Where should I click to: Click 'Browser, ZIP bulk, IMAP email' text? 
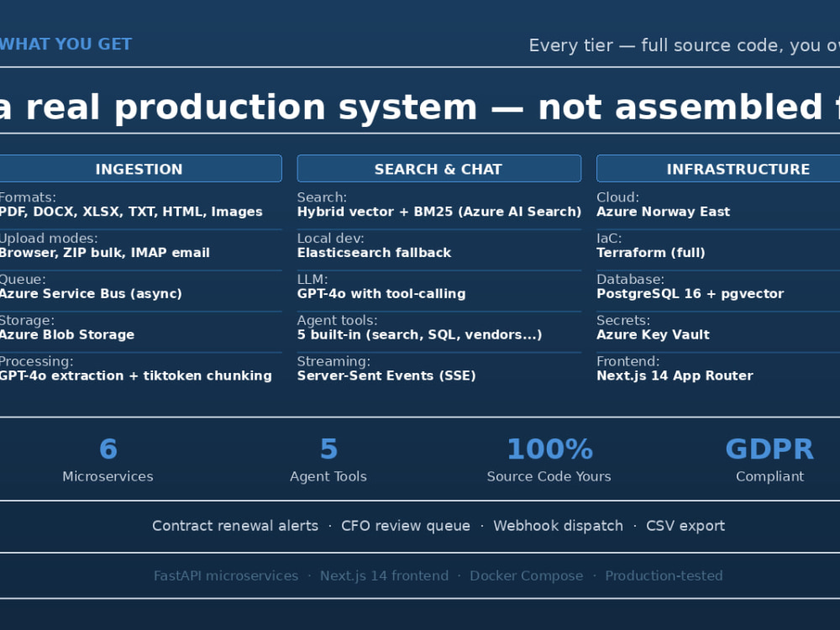[104, 252]
